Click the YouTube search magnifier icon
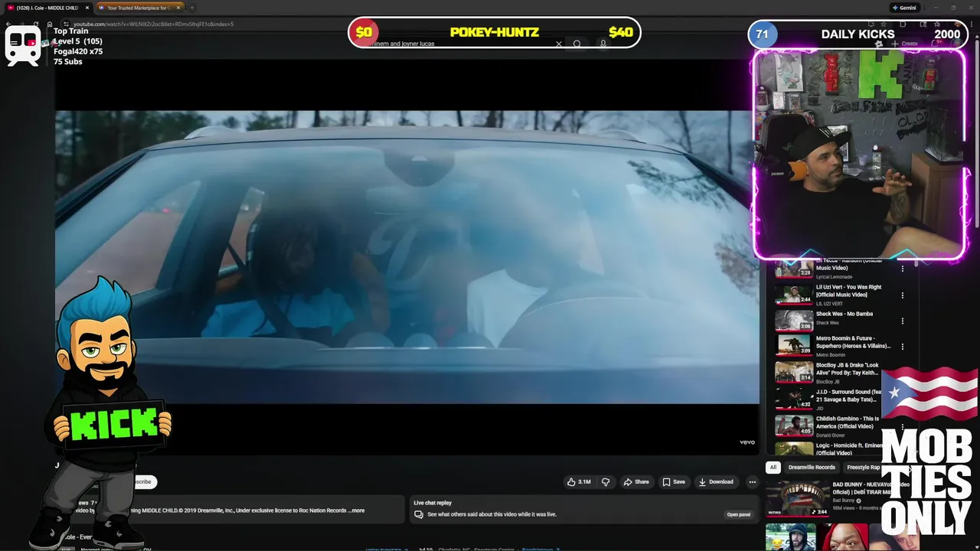The height and width of the screenshot is (551, 980). tap(577, 44)
